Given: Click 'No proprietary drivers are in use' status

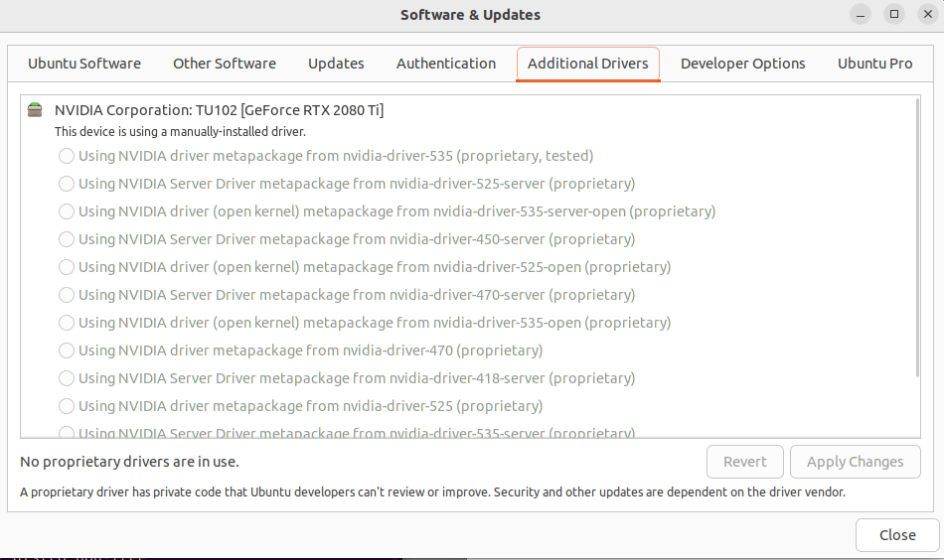Looking at the screenshot, I should coord(129,462).
